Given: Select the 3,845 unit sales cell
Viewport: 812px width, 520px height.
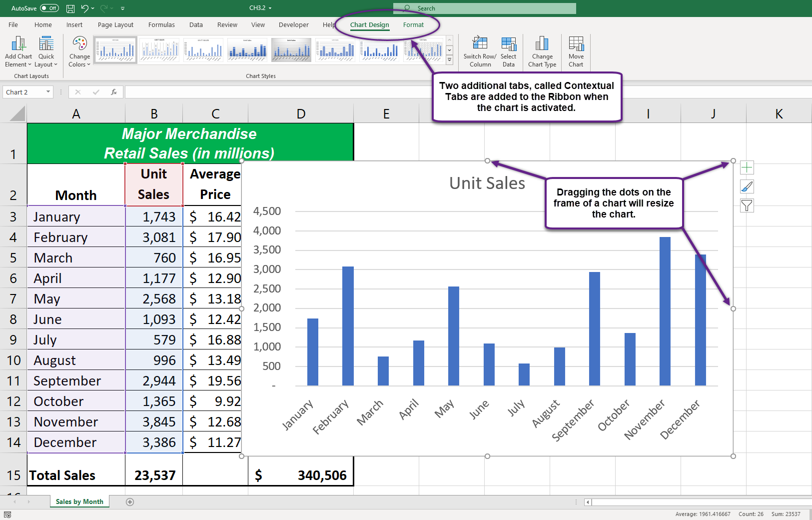Looking at the screenshot, I should (154, 421).
